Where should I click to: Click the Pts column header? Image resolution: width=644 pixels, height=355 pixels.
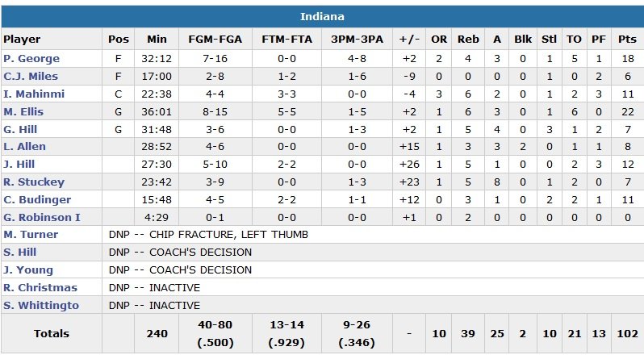click(x=626, y=39)
